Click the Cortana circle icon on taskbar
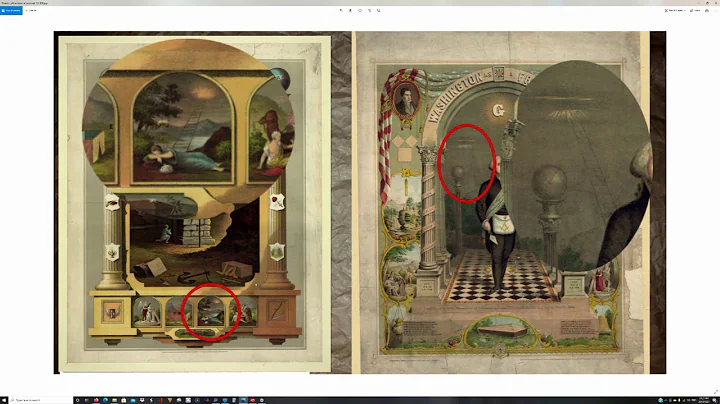 tap(78, 400)
